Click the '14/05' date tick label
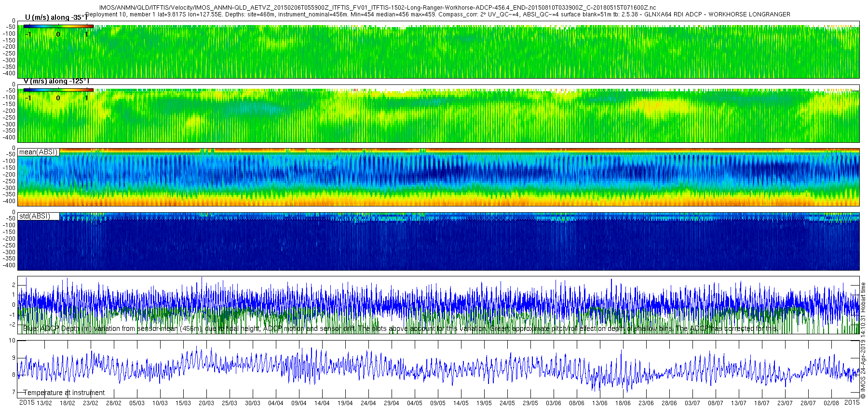The width and height of the screenshot is (868, 410). tap(461, 403)
